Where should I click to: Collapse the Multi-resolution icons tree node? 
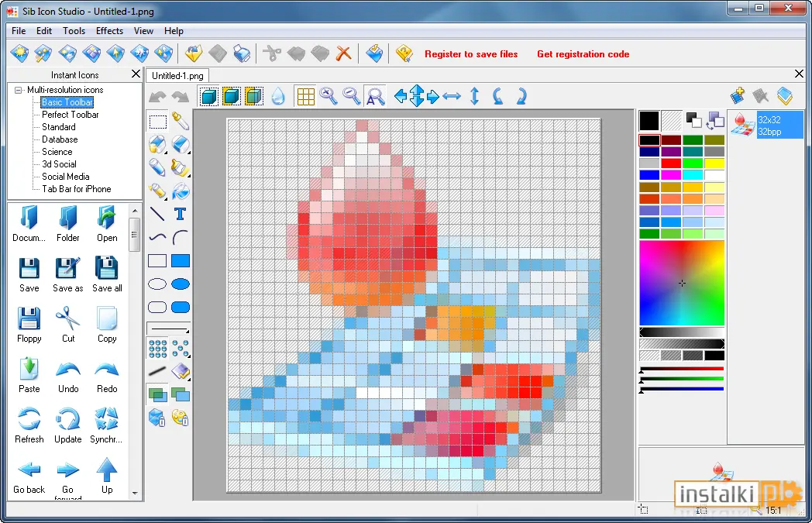pos(19,90)
